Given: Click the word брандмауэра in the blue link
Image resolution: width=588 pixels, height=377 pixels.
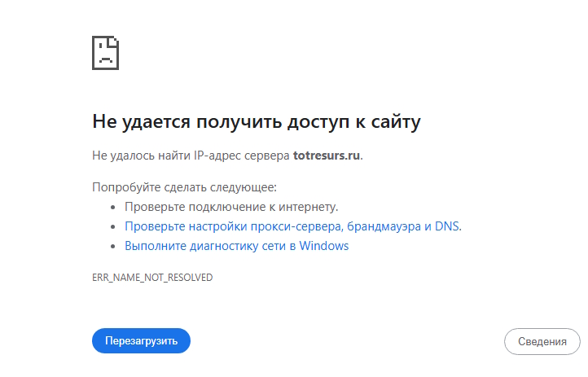Looking at the screenshot, I should point(384,226).
